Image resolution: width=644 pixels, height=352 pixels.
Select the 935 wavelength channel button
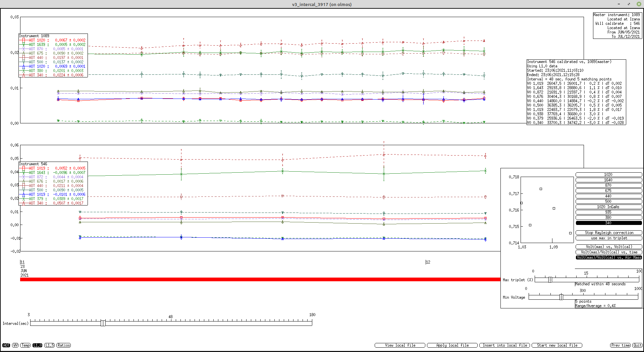[x=608, y=212]
